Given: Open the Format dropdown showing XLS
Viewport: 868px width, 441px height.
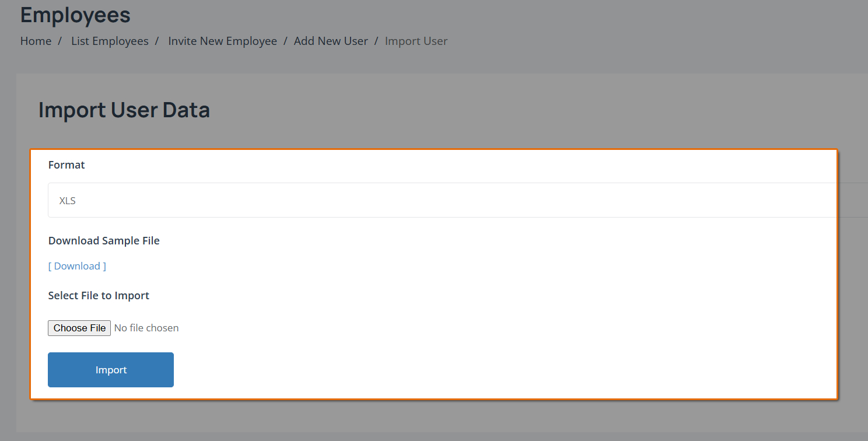Looking at the screenshot, I should pos(458,200).
